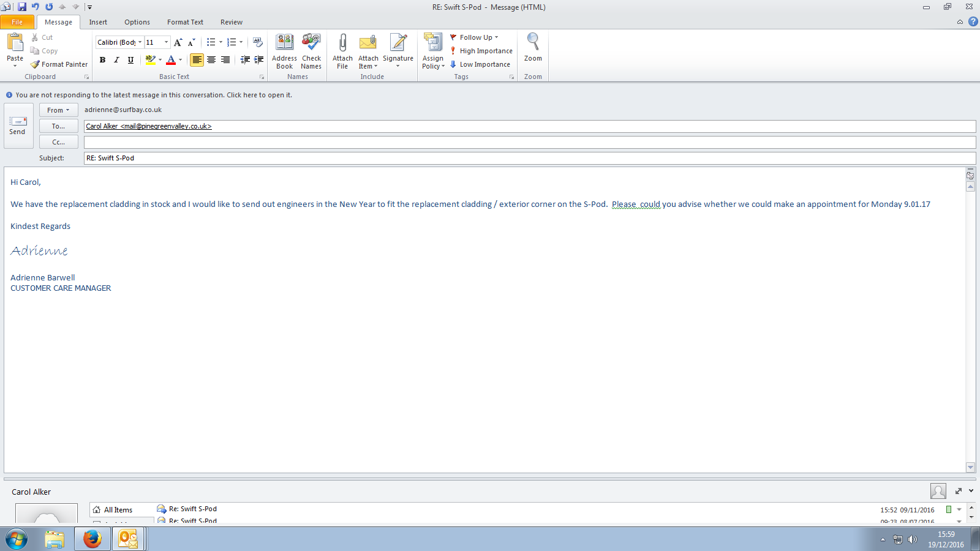Click the Save icon in quick access toolbar
Image resolution: width=980 pixels, height=551 pixels.
tap(22, 7)
